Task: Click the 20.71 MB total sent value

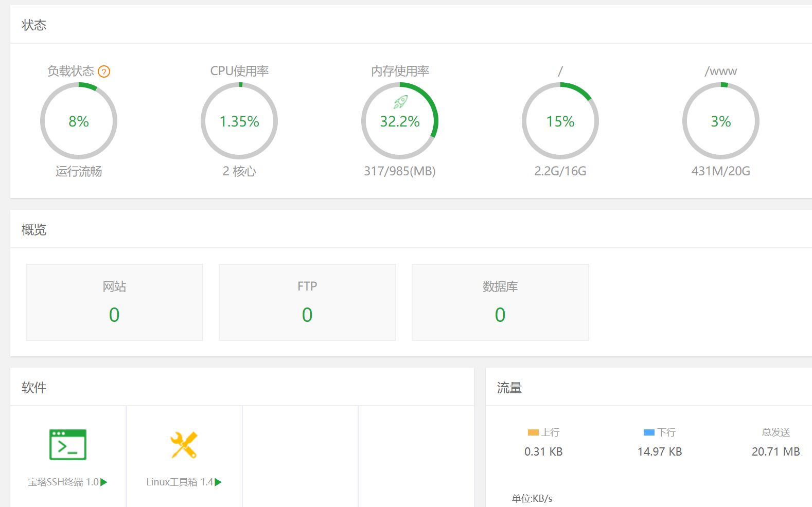Action: (776, 452)
